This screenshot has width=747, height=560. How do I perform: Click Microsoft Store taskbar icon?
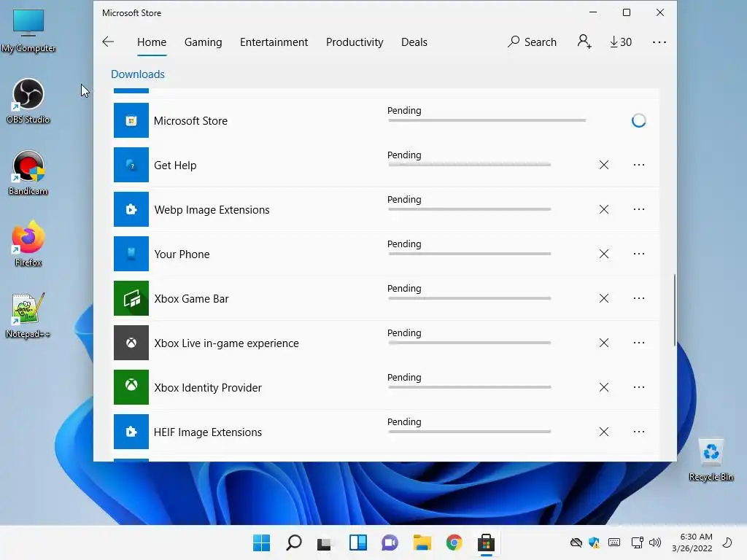coord(486,542)
